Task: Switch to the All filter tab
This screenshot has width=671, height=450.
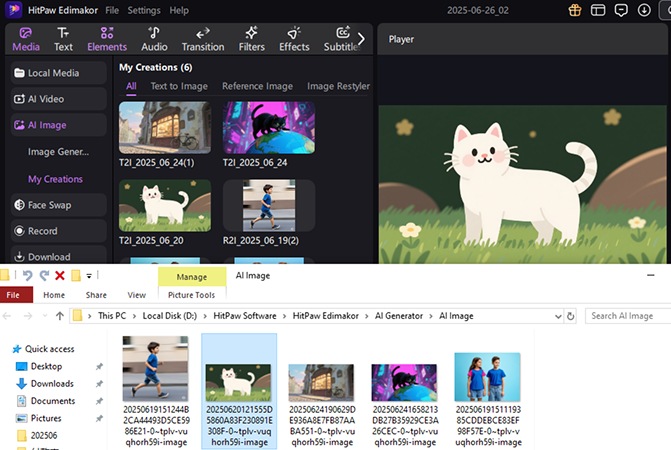Action: pos(131,86)
